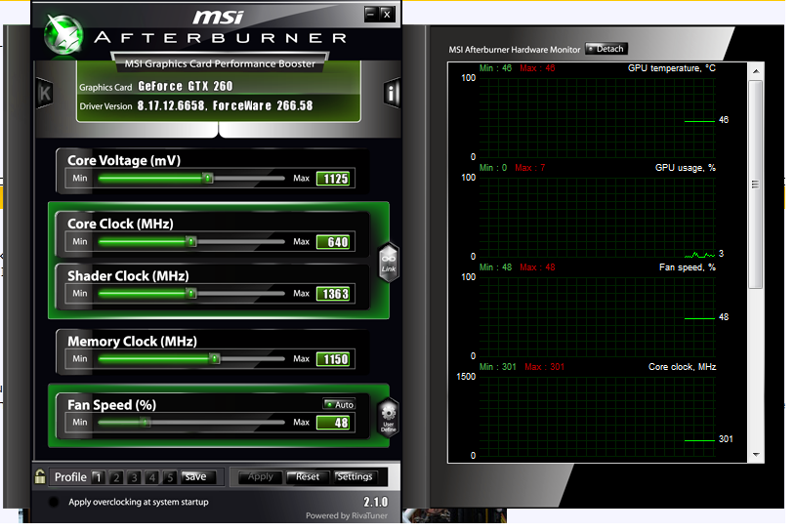Click the Core clock graph
795x532 pixels.
[x=597, y=416]
